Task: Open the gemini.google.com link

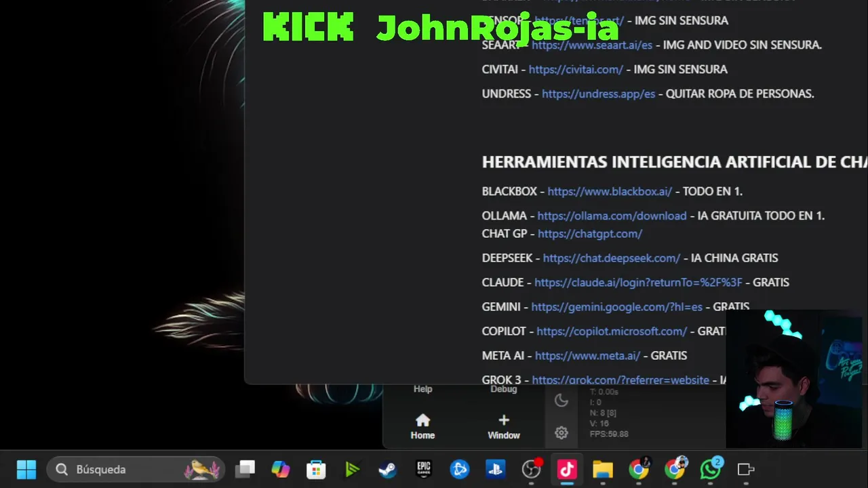Action: pyautogui.click(x=617, y=306)
